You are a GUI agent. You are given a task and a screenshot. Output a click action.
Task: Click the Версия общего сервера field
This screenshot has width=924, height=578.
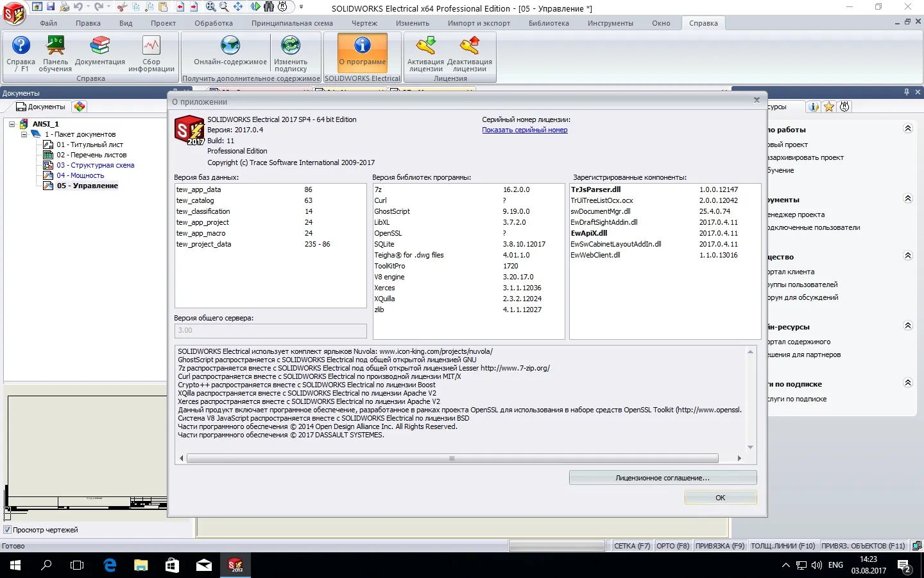271,330
